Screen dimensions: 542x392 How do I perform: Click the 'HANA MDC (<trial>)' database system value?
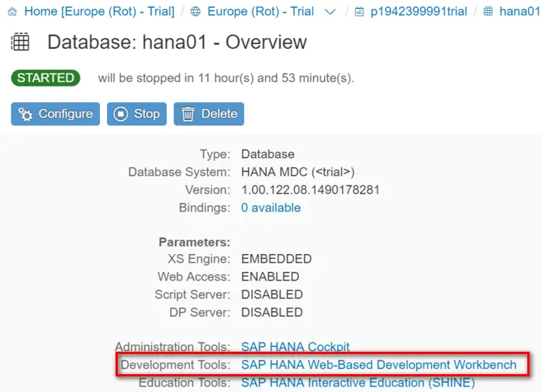coord(298,172)
